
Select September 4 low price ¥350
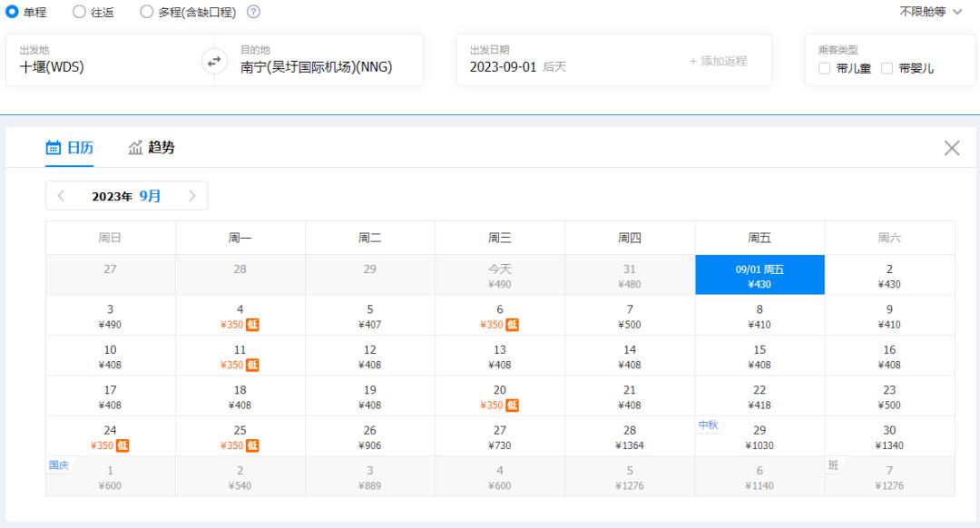point(240,316)
